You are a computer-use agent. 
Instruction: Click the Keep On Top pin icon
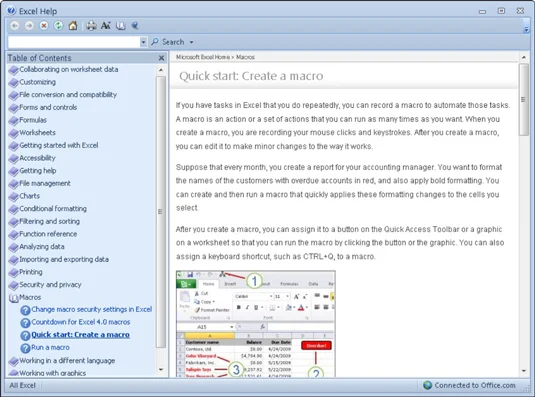point(135,26)
